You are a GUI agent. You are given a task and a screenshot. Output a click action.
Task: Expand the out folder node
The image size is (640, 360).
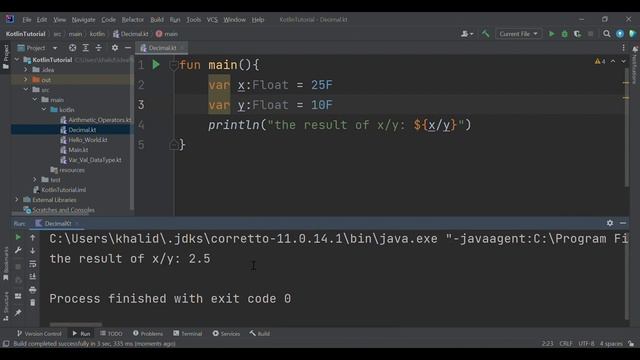pyautogui.click(x=26, y=80)
